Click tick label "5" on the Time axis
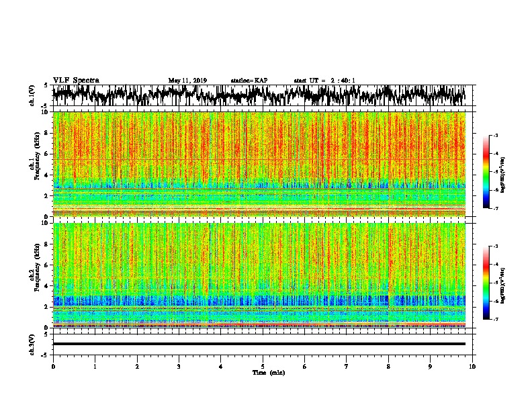This screenshot has width=532, height=411. click(263, 367)
